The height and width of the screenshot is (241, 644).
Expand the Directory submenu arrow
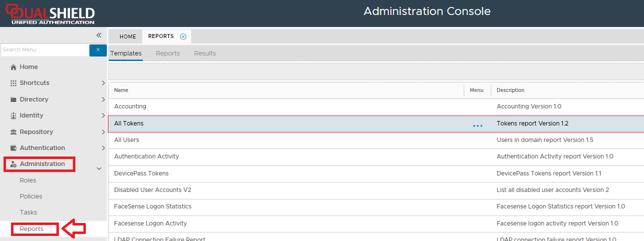tap(103, 99)
